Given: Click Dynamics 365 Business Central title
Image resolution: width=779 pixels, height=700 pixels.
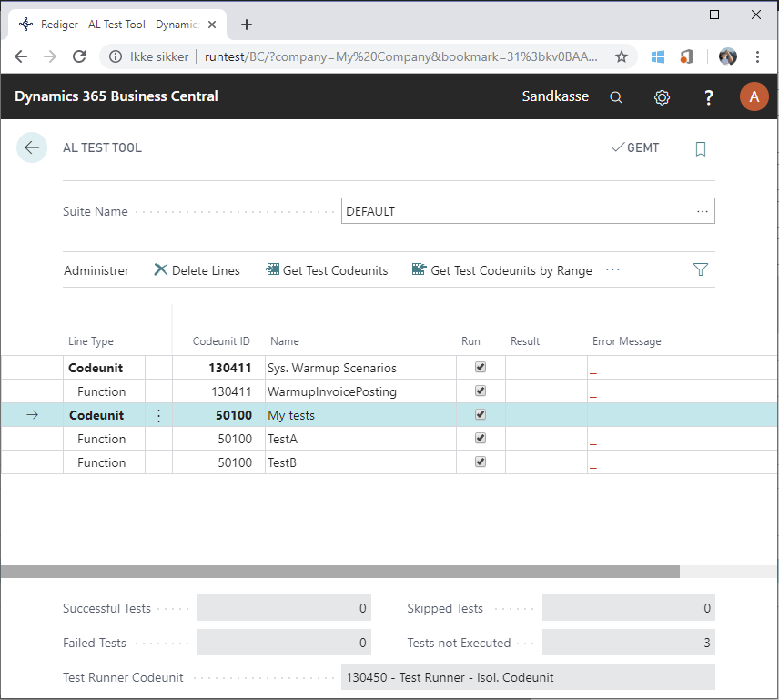Looking at the screenshot, I should point(116,96).
